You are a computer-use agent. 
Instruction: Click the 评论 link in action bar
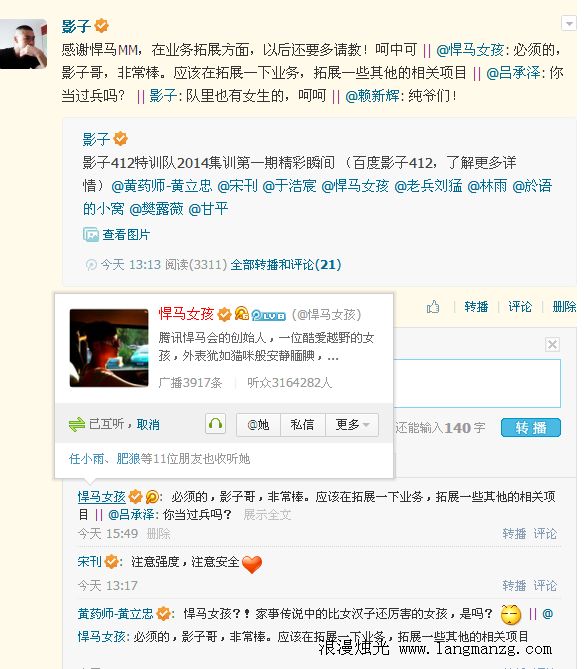pyautogui.click(x=520, y=306)
